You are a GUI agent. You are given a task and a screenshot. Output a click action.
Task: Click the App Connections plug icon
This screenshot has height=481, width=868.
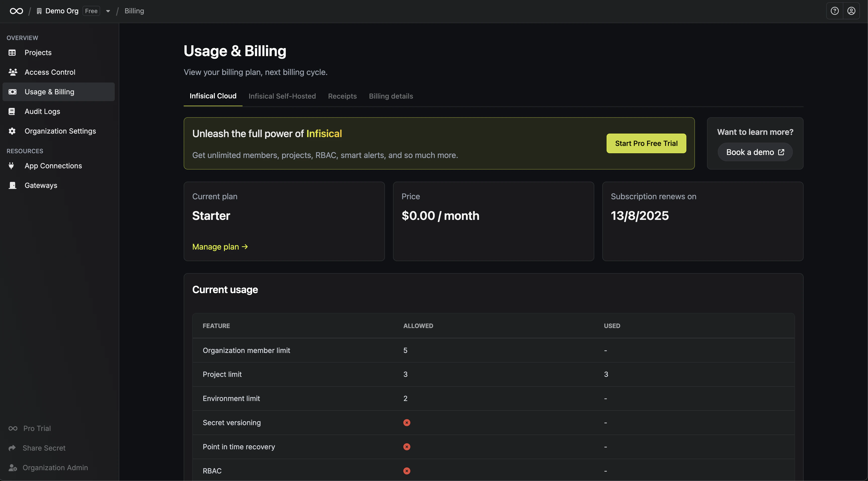12,166
